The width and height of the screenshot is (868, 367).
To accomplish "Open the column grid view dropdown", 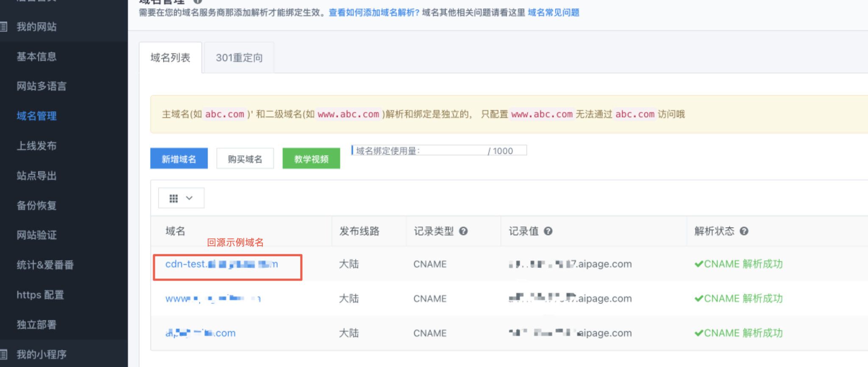I will [x=181, y=198].
